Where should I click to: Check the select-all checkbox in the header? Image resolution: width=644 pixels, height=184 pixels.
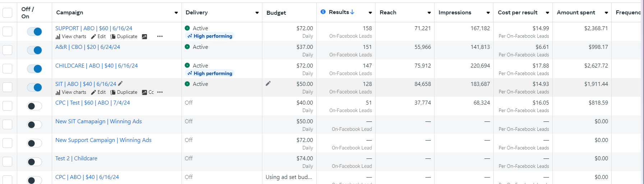click(x=8, y=13)
